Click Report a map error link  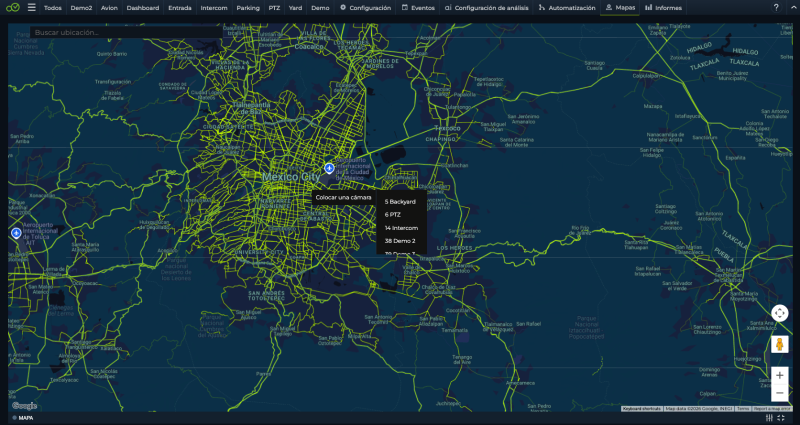click(772, 409)
